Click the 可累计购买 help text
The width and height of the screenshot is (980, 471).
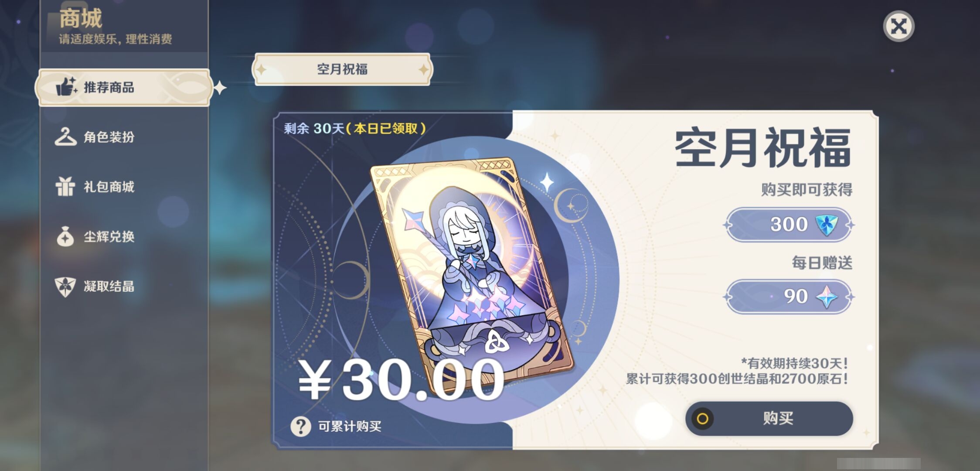tap(350, 426)
